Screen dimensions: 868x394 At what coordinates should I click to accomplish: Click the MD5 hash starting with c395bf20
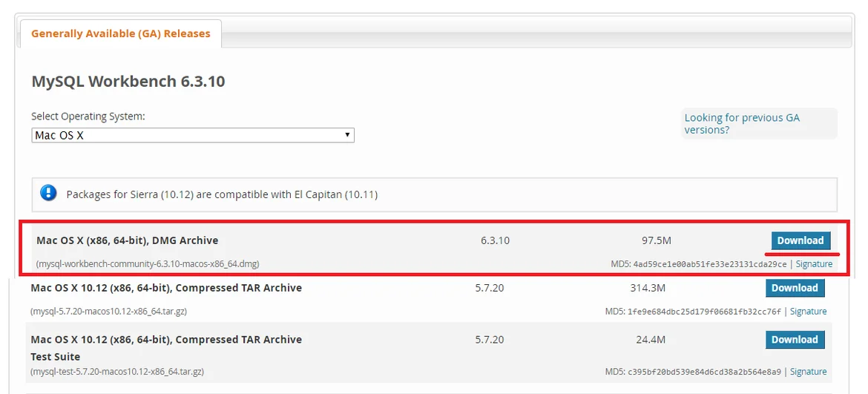tap(703, 372)
